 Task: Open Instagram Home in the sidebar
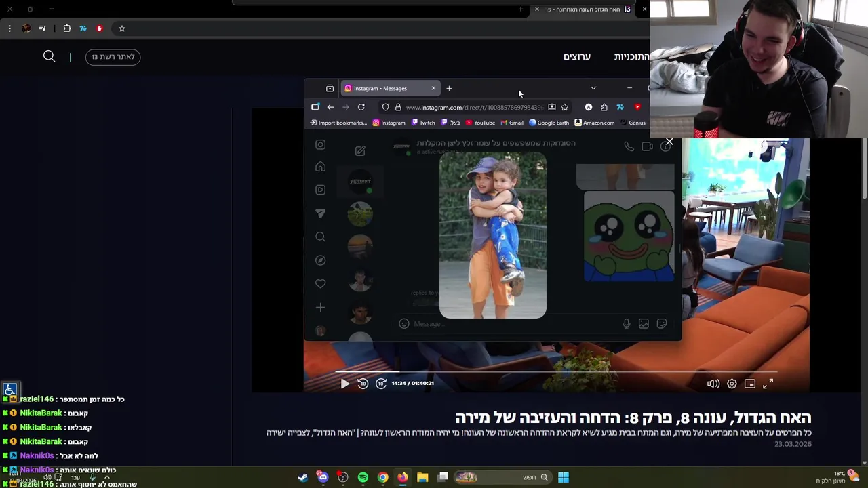(320, 167)
